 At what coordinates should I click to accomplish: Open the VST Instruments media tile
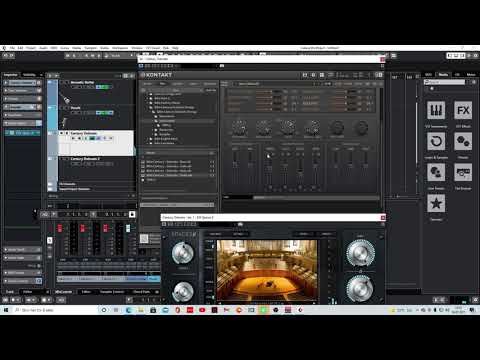click(436, 110)
